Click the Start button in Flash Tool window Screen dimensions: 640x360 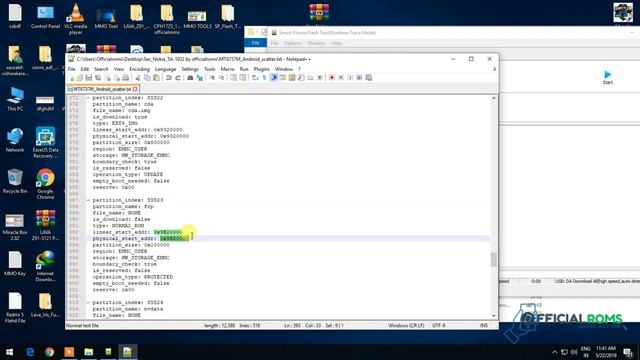pos(608,77)
